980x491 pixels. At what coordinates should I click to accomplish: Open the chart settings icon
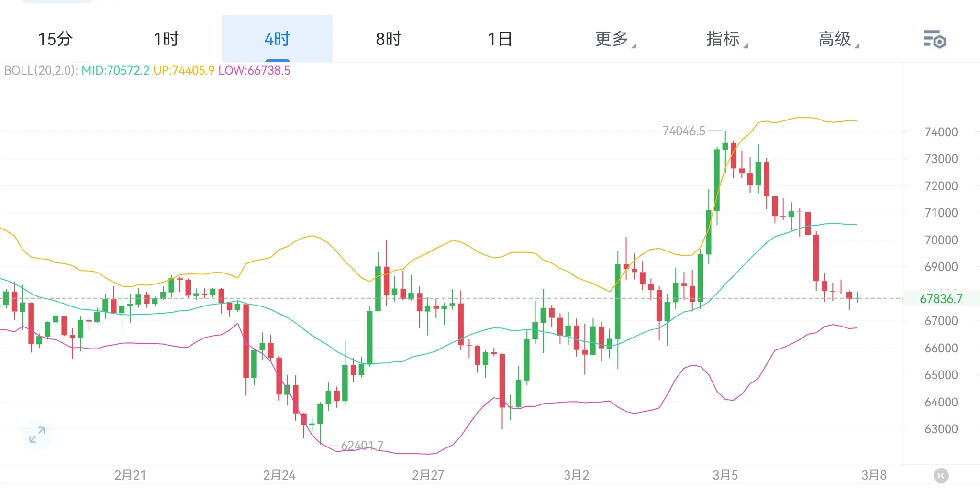click(x=934, y=39)
